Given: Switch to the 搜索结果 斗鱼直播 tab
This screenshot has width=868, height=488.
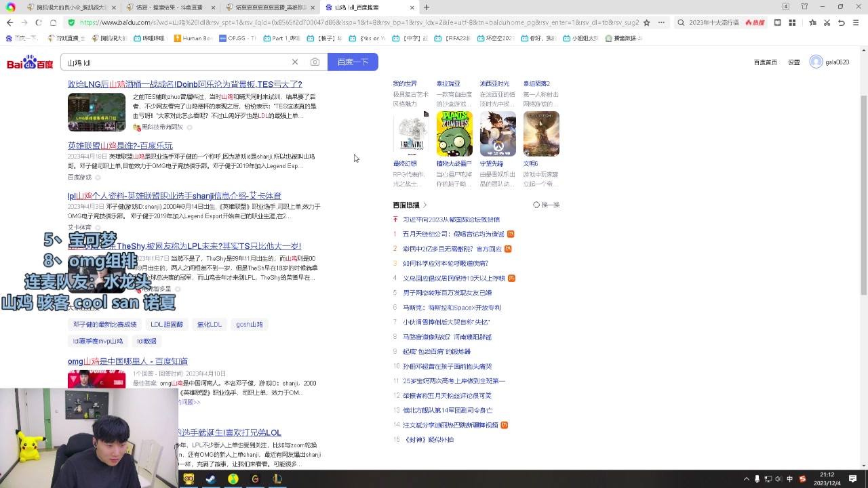Looking at the screenshot, I should click(x=169, y=7).
